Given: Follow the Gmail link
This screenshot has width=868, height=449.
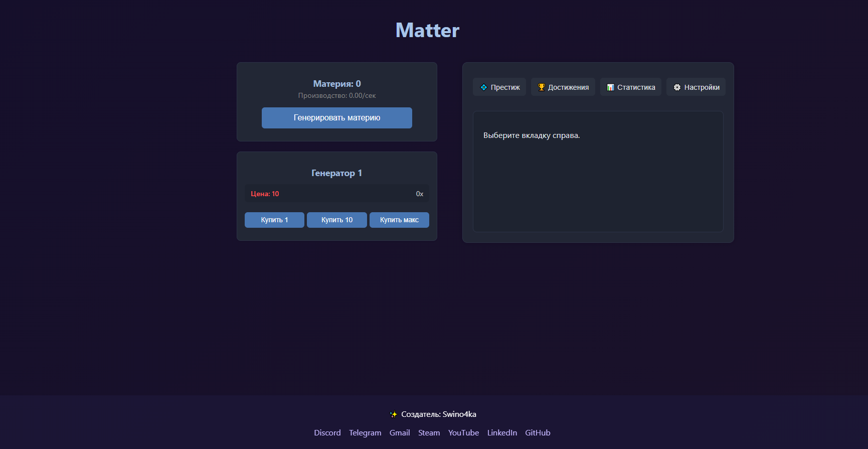Looking at the screenshot, I should pyautogui.click(x=400, y=433).
